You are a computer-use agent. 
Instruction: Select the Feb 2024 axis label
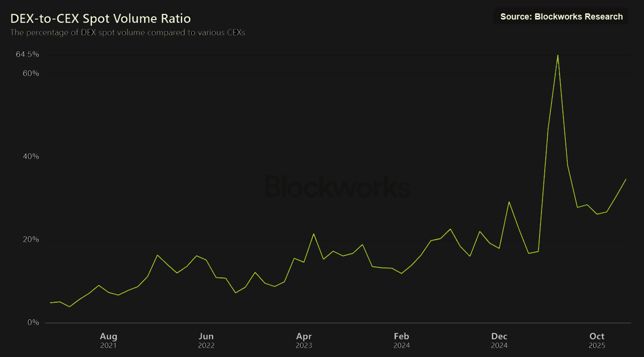(x=401, y=339)
